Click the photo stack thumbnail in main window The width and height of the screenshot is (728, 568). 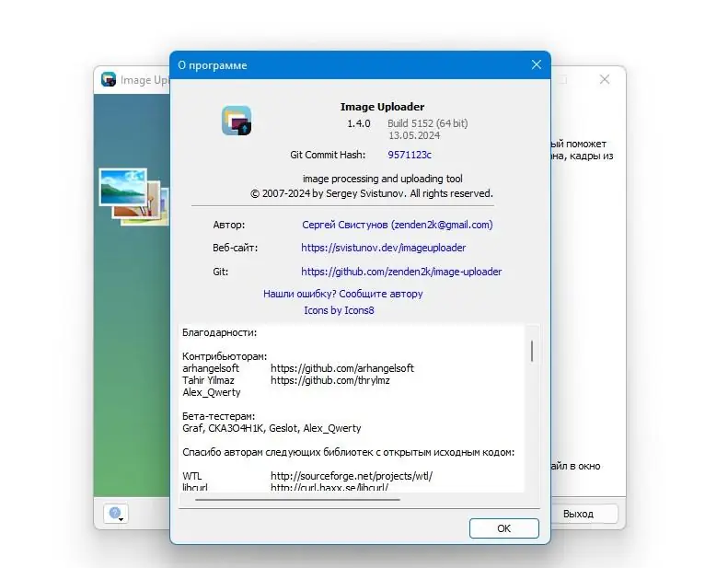133,197
